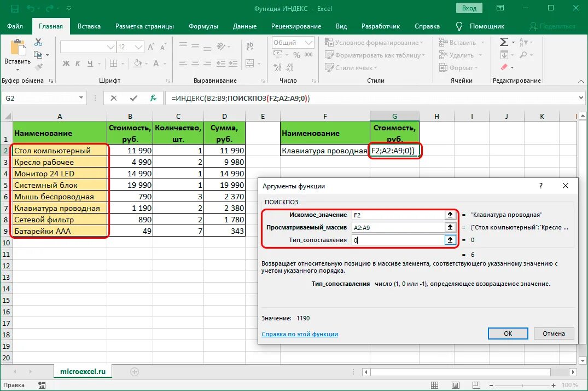
Task: Toggle underline formatting Ч
Action: click(x=90, y=64)
